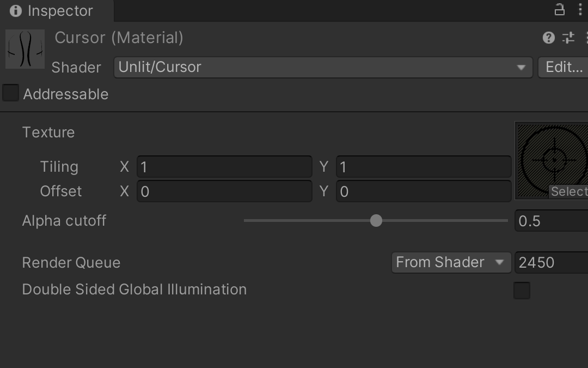Open the From Shader render queue dropdown
This screenshot has width=588, height=368.
(451, 262)
